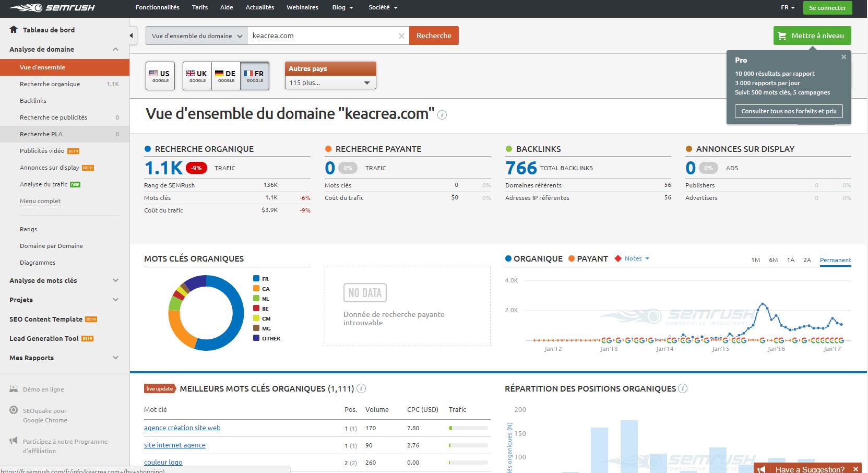Select the US Google database
The width and height of the screenshot is (868, 473).
pos(160,76)
